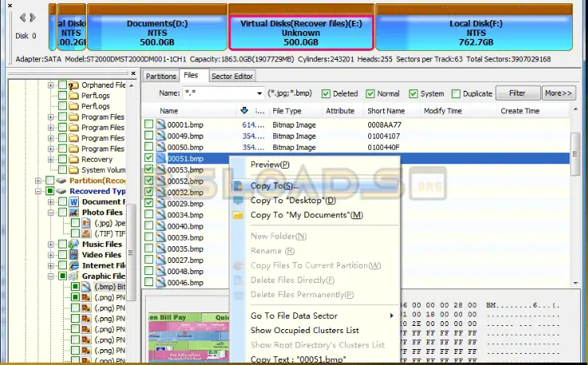588x365 pixels.
Task: Open Sector Editor tab
Action: [232, 77]
